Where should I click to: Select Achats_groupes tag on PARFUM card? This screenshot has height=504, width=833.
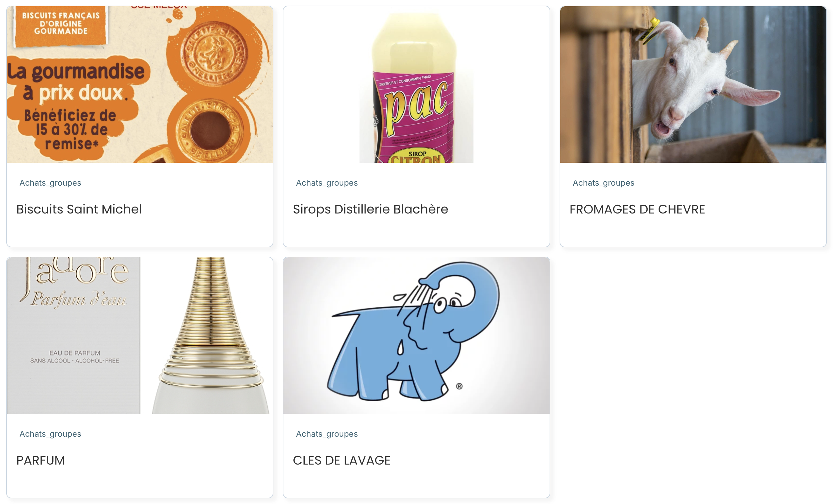[x=50, y=434]
